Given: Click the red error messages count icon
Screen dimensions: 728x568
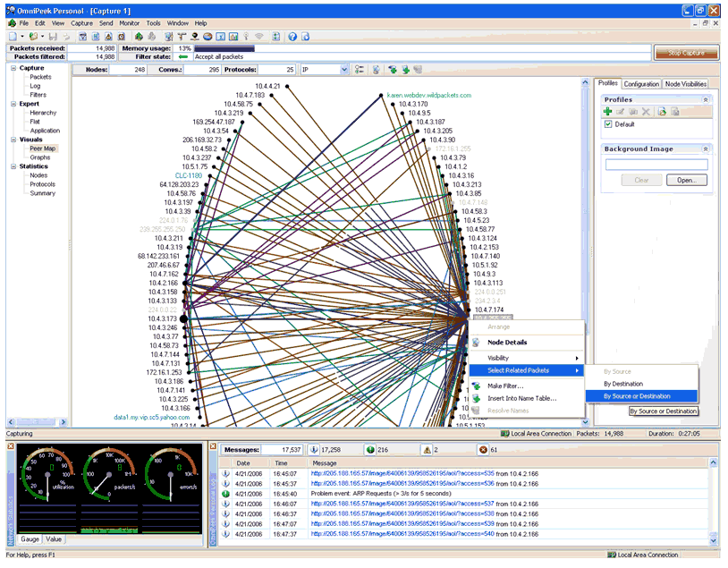Looking at the screenshot, I should (480, 449).
